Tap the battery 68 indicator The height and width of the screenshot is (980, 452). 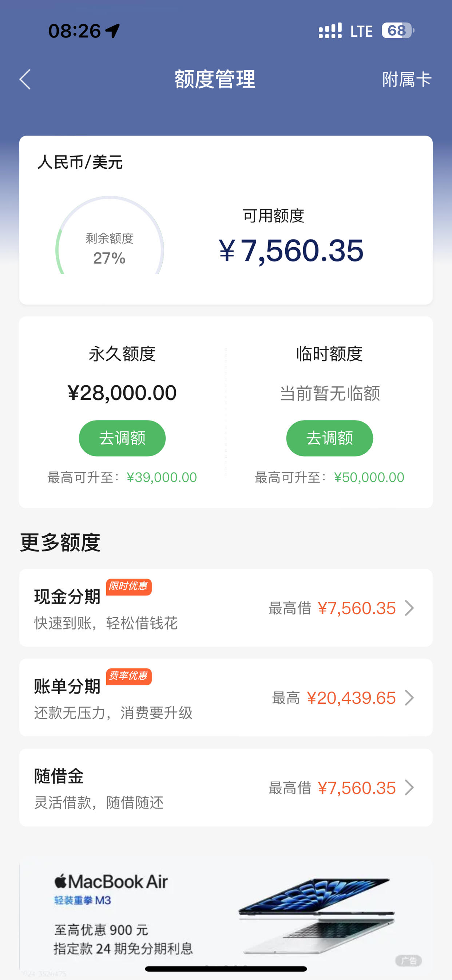pos(397,31)
